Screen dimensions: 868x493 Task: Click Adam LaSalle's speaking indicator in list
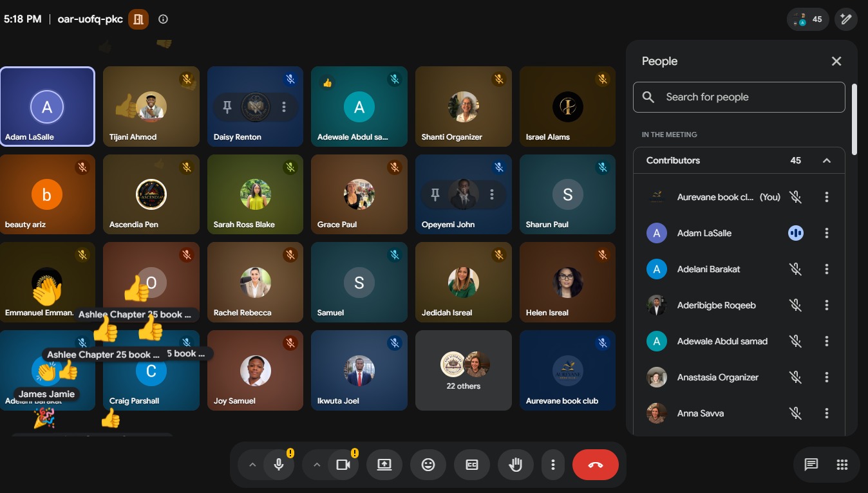coord(796,233)
